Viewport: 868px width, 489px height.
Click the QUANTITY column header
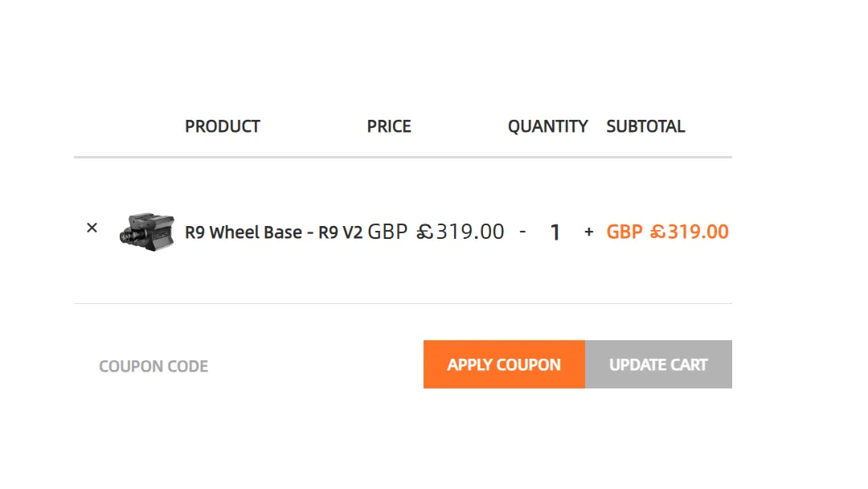pos(548,126)
